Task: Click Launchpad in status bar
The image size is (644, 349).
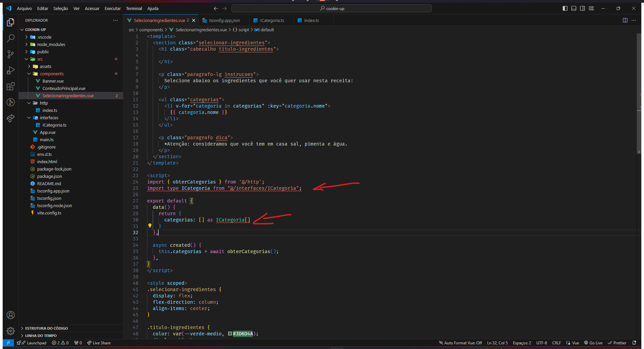Action: tap(32, 343)
